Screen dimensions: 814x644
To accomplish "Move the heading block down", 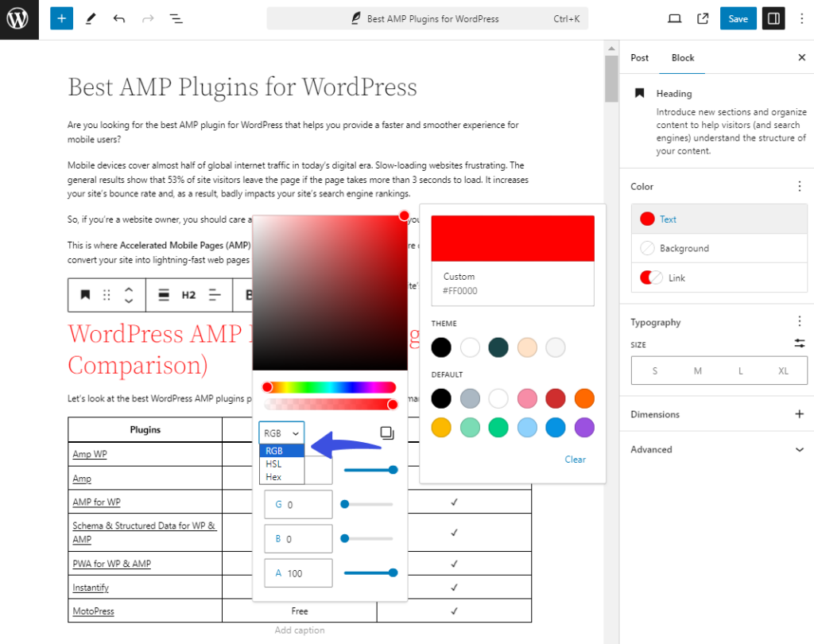I will pos(129,301).
